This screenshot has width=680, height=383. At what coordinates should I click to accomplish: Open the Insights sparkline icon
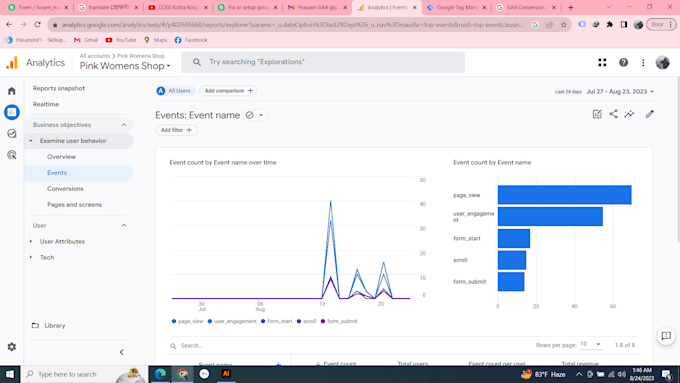click(x=629, y=114)
